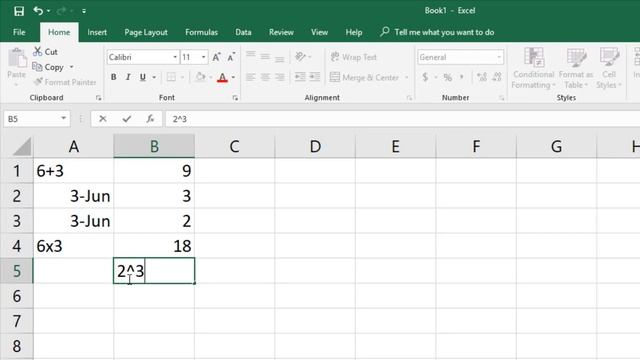Apply Comma Style
Viewport: 640px width, 360px height.
(462, 77)
